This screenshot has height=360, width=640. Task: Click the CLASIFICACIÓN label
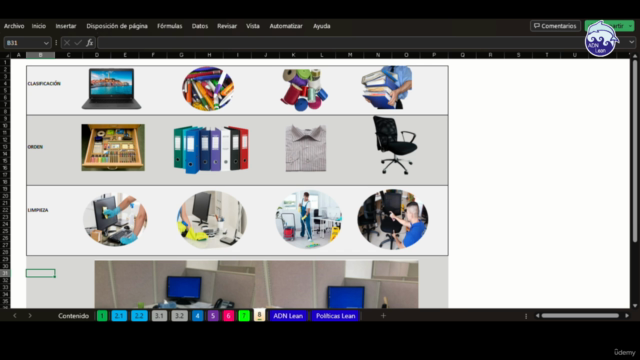44,84
